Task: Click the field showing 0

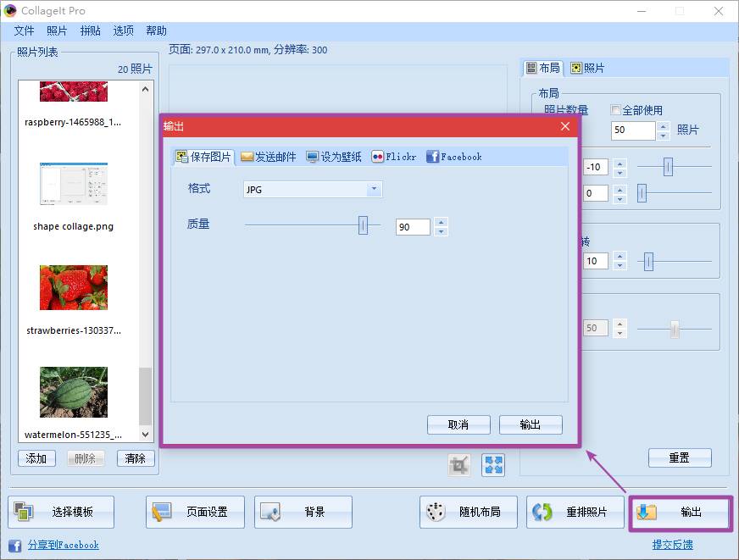Action: coord(596,193)
